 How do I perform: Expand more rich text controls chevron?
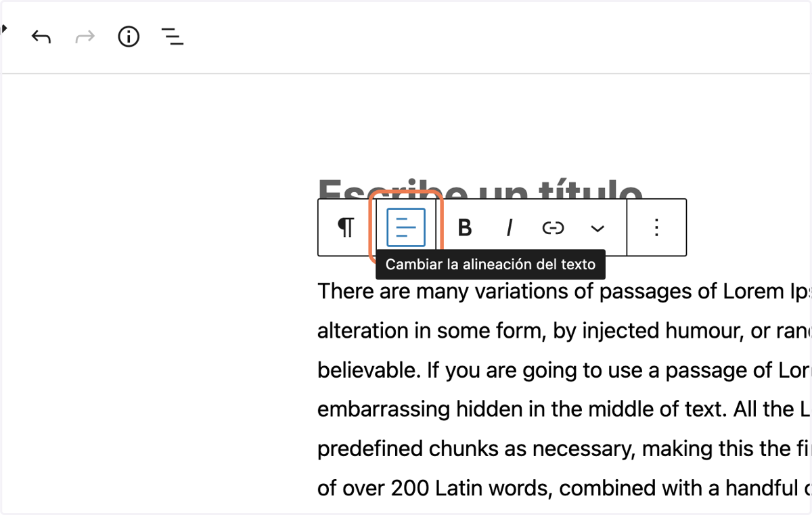click(597, 228)
